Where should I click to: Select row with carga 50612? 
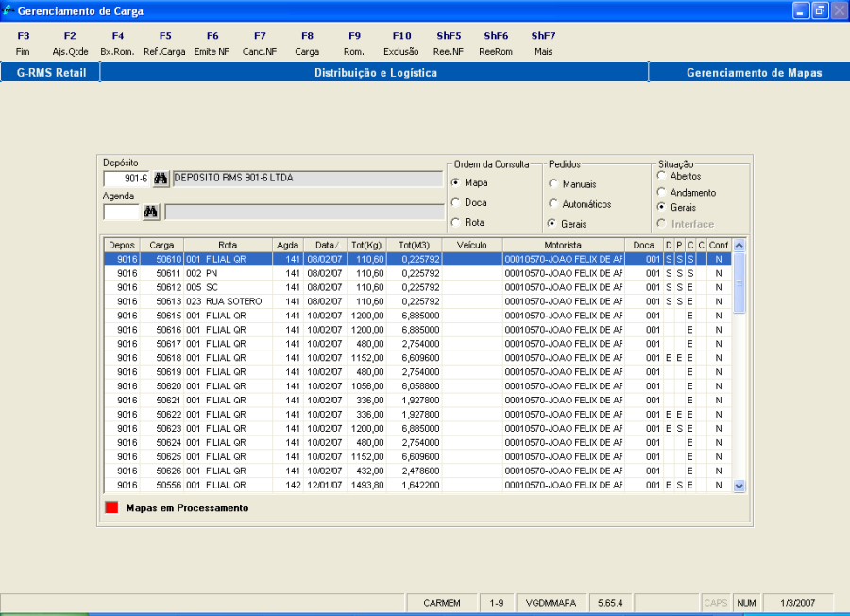[417, 287]
